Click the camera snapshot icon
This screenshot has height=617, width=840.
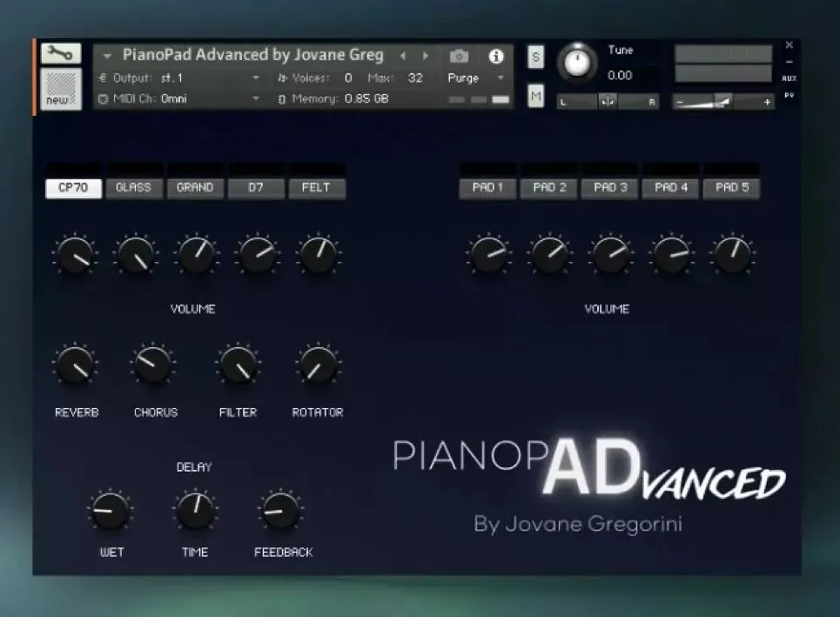pyautogui.click(x=459, y=56)
